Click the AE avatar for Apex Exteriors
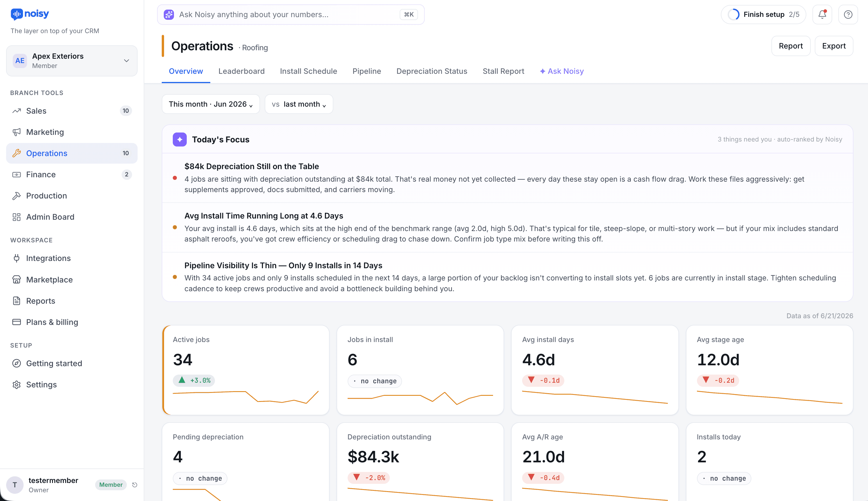 [x=19, y=60]
